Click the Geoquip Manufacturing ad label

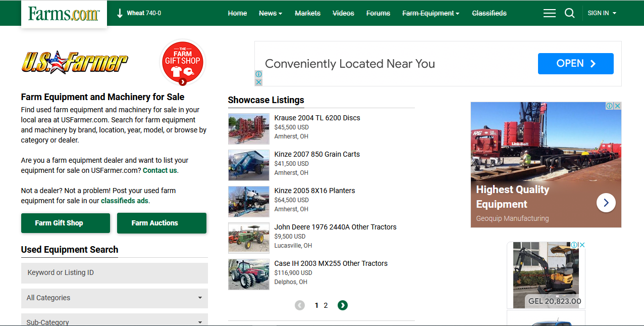512,218
